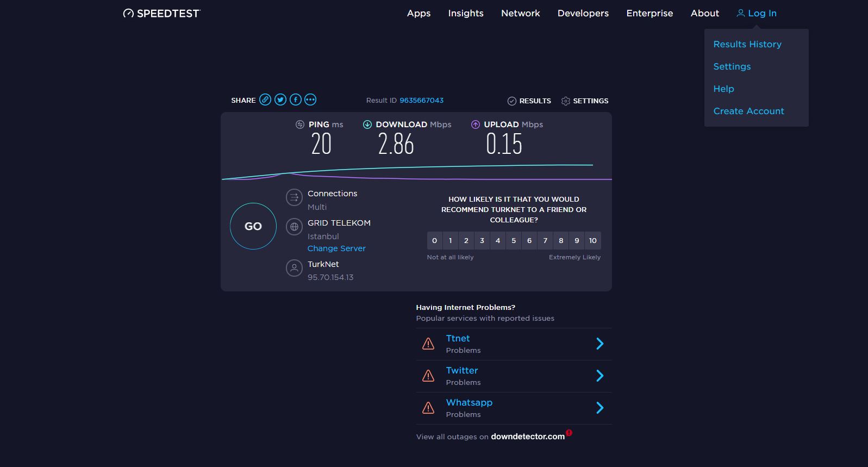Click Ttnet warning triangle icon
The height and width of the screenshot is (467, 868).
(x=428, y=344)
